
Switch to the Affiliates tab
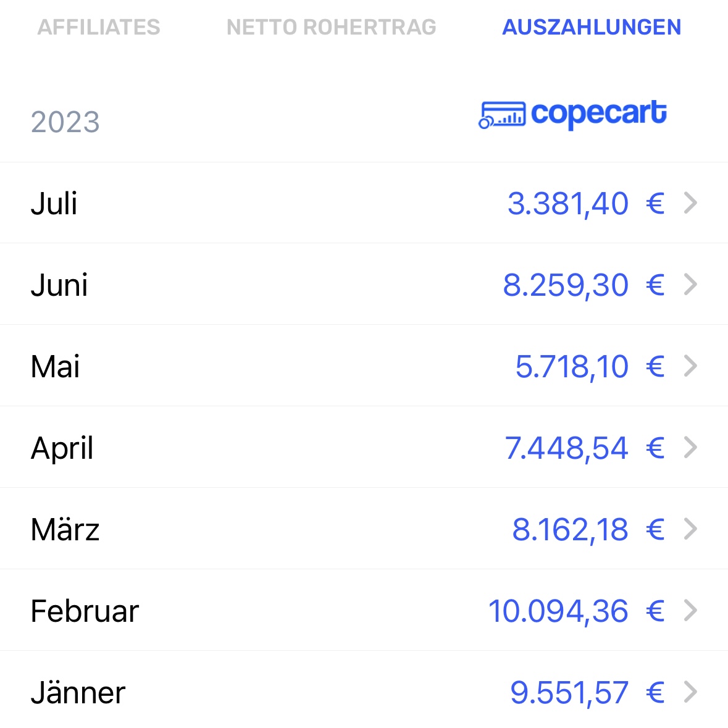pyautogui.click(x=99, y=27)
